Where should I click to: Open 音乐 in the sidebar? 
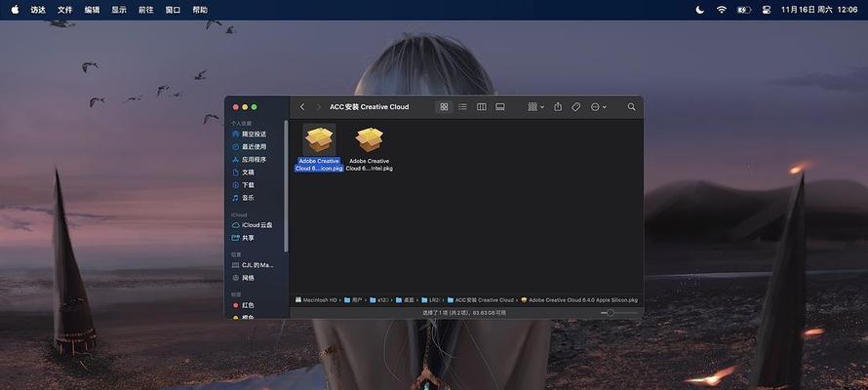pyautogui.click(x=248, y=198)
